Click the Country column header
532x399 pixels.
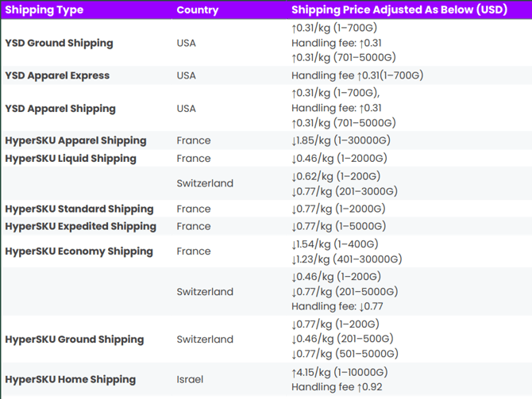coord(198,10)
